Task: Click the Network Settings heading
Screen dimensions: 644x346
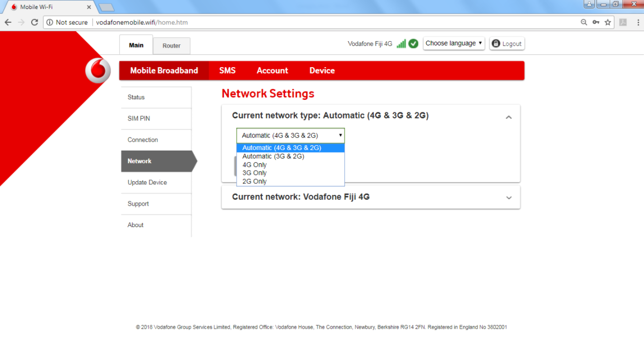Action: [x=268, y=93]
